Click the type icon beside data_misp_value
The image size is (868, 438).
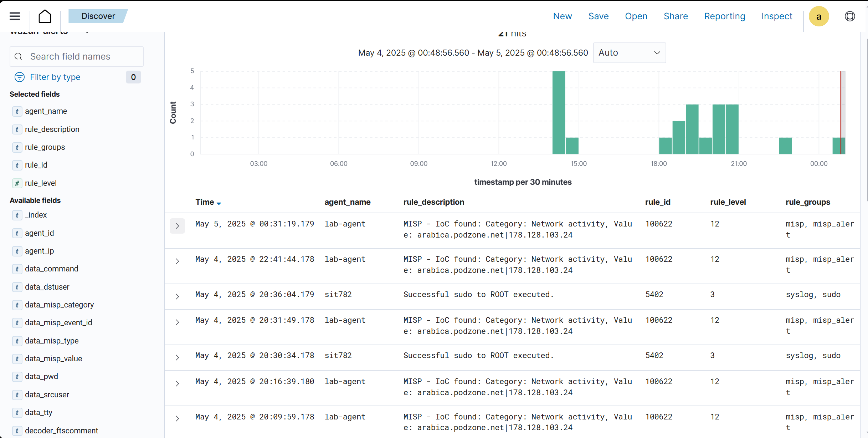click(17, 358)
